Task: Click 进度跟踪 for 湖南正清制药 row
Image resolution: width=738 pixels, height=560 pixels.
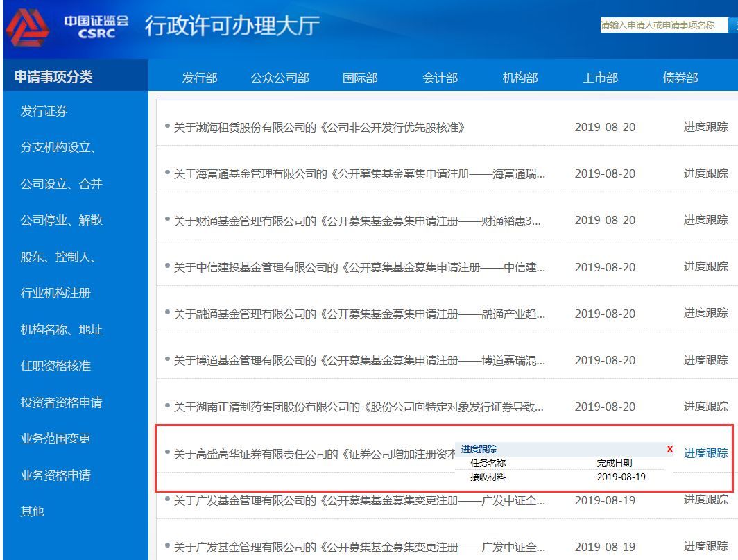Action: point(705,407)
